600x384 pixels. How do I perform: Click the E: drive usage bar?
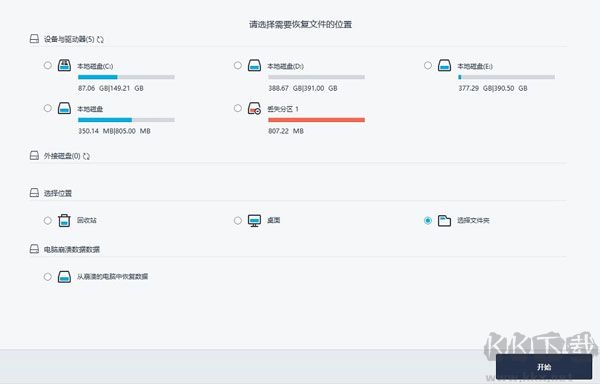pos(506,77)
